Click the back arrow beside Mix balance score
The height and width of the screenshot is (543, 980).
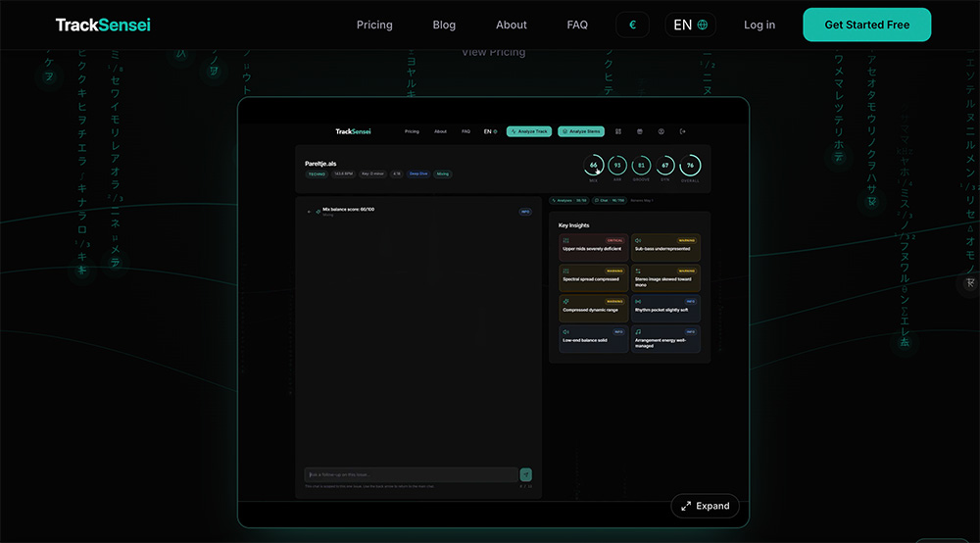coord(309,212)
